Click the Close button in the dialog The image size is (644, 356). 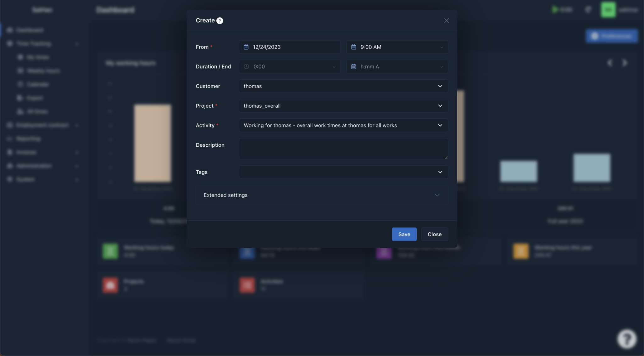click(434, 234)
